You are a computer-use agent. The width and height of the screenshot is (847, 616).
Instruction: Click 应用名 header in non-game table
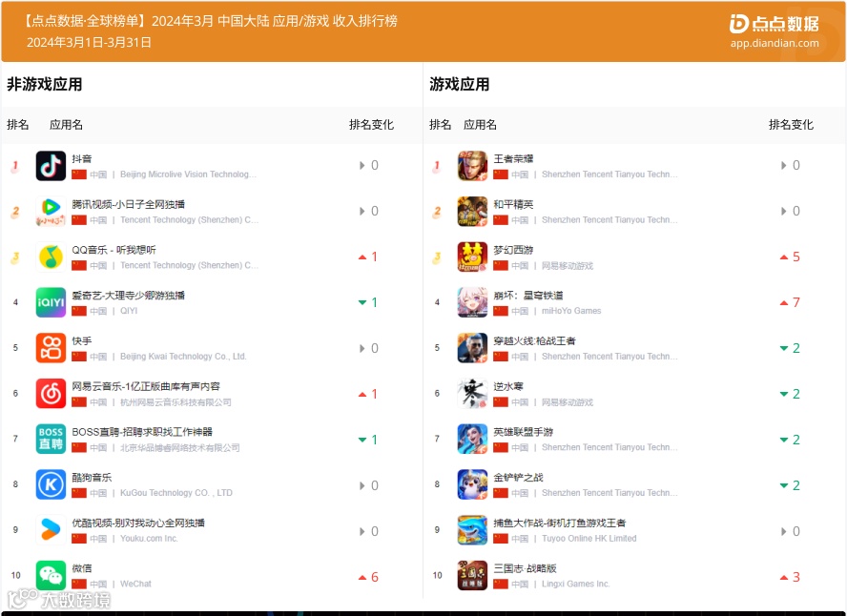pyautogui.click(x=66, y=125)
